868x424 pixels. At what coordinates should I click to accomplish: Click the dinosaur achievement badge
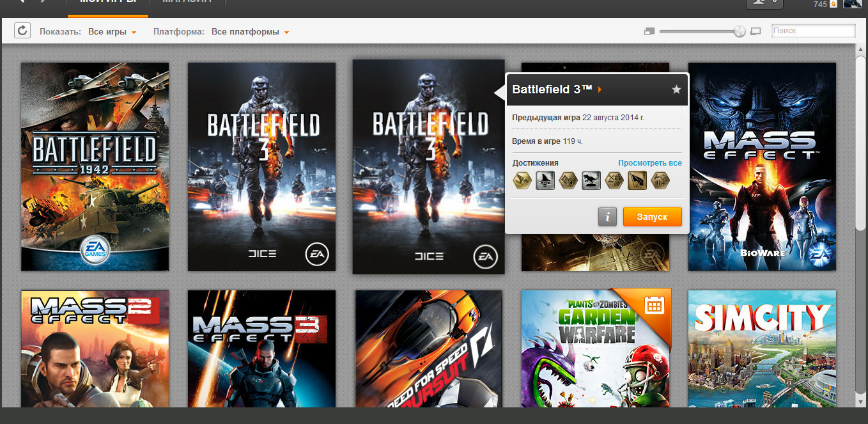[x=591, y=182]
